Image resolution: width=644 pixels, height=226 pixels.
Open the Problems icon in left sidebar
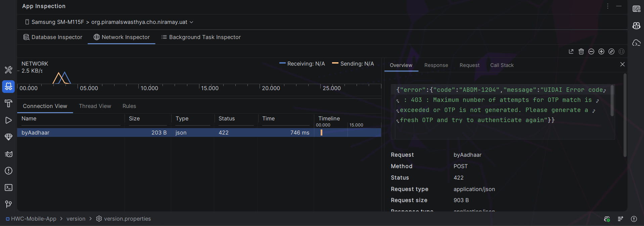[8, 171]
